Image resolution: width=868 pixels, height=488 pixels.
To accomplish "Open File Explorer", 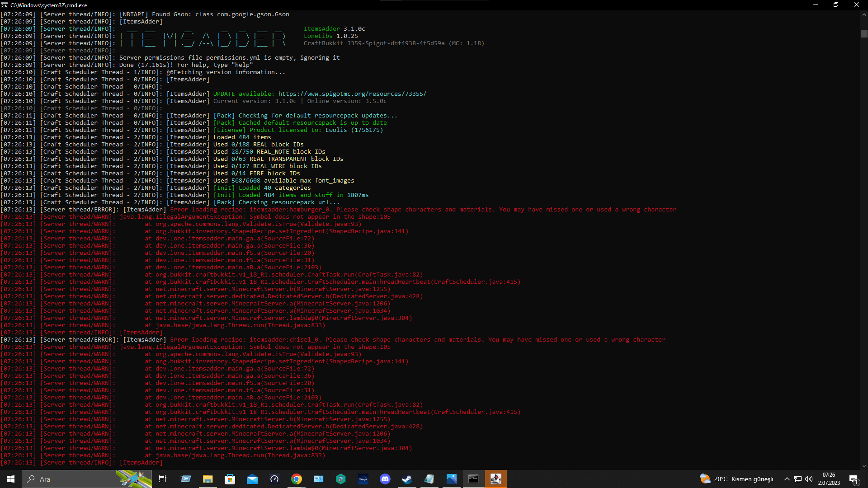I will [208, 479].
